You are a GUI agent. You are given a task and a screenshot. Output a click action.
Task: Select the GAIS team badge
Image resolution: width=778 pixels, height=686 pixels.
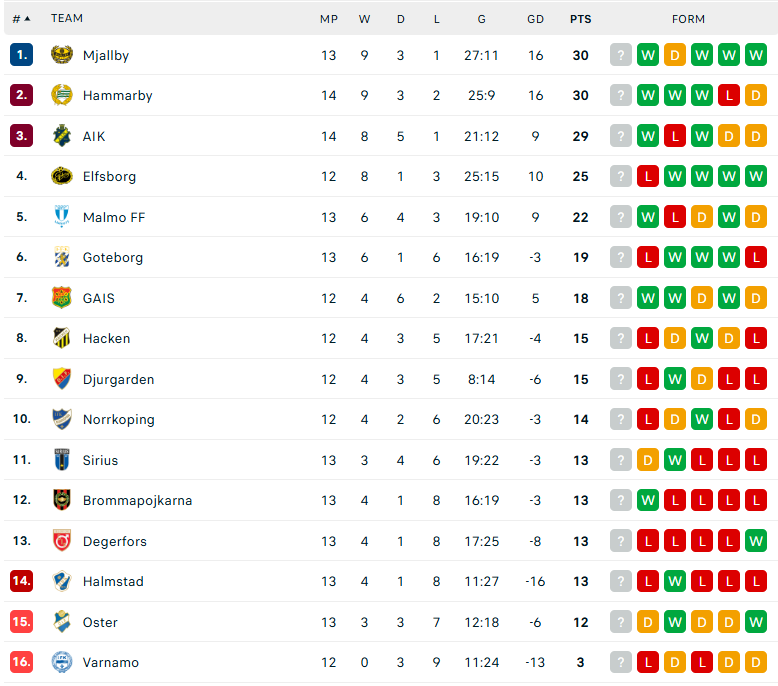pyautogui.click(x=62, y=298)
